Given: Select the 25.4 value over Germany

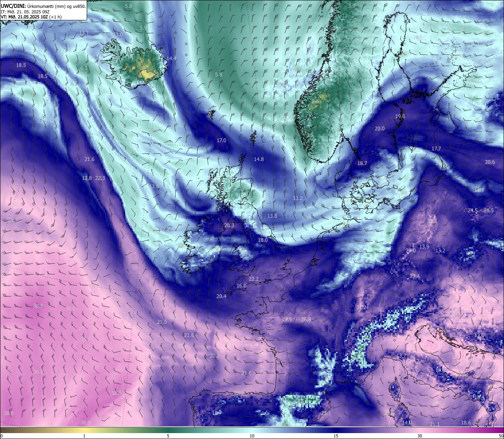Looking at the screenshot, I should 415,276.
